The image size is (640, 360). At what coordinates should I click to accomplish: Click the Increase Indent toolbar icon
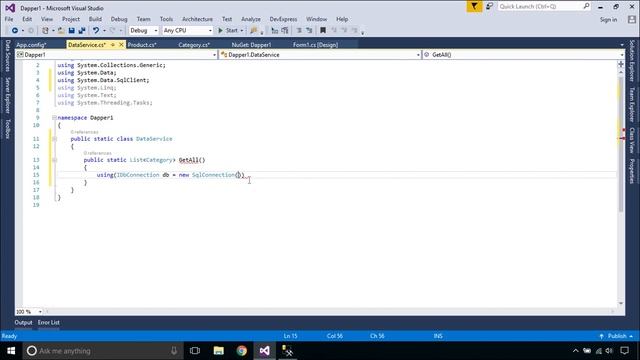click(309, 31)
